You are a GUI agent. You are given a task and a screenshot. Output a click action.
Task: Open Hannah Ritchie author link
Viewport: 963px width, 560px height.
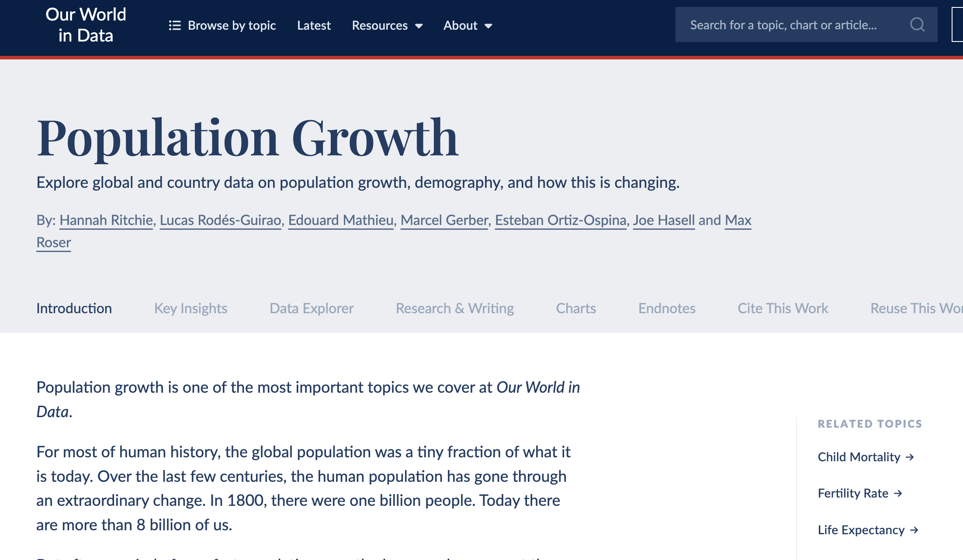pos(106,220)
